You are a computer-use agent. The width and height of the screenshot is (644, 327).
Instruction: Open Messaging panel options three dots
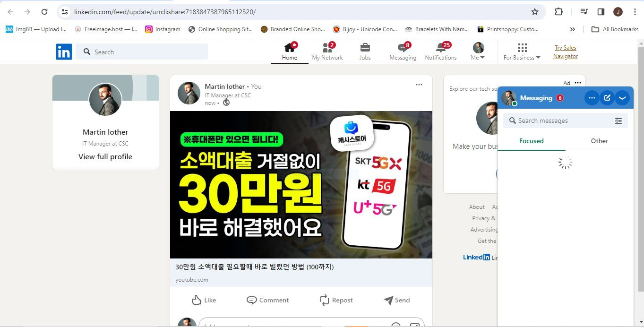592,98
